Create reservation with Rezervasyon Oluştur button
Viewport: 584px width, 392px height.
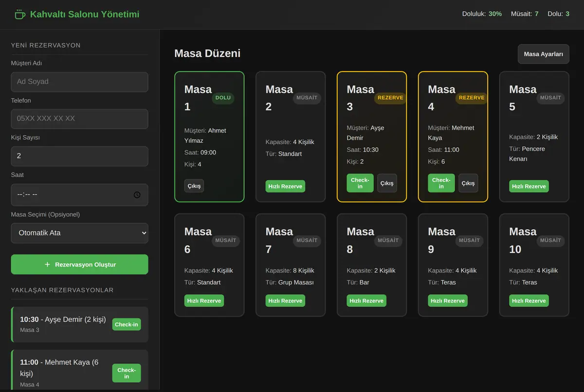[x=80, y=265]
